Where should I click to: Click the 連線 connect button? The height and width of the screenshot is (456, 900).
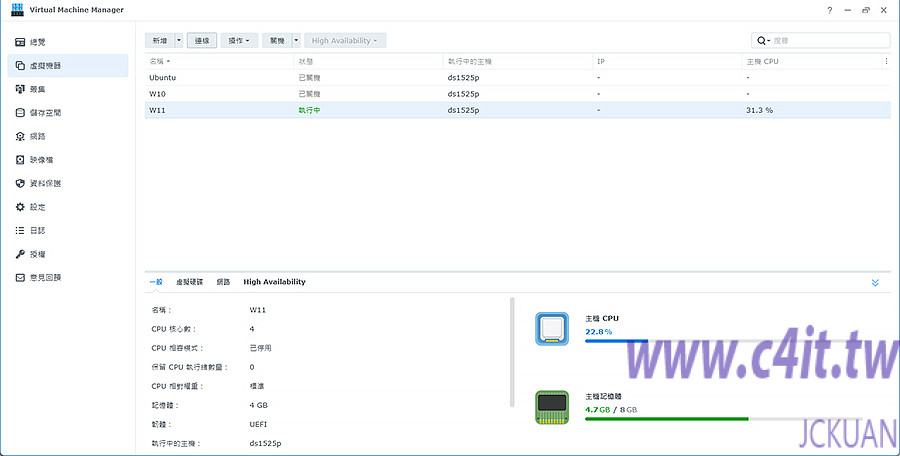202,40
